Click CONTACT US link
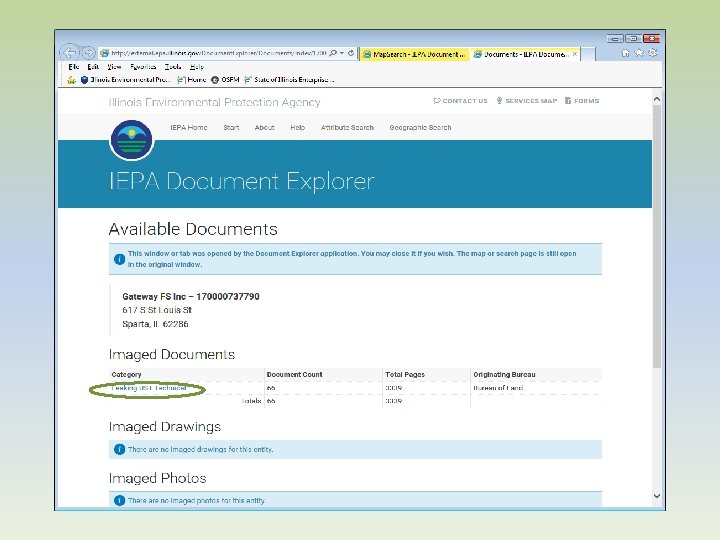720x540 pixels. (461, 101)
